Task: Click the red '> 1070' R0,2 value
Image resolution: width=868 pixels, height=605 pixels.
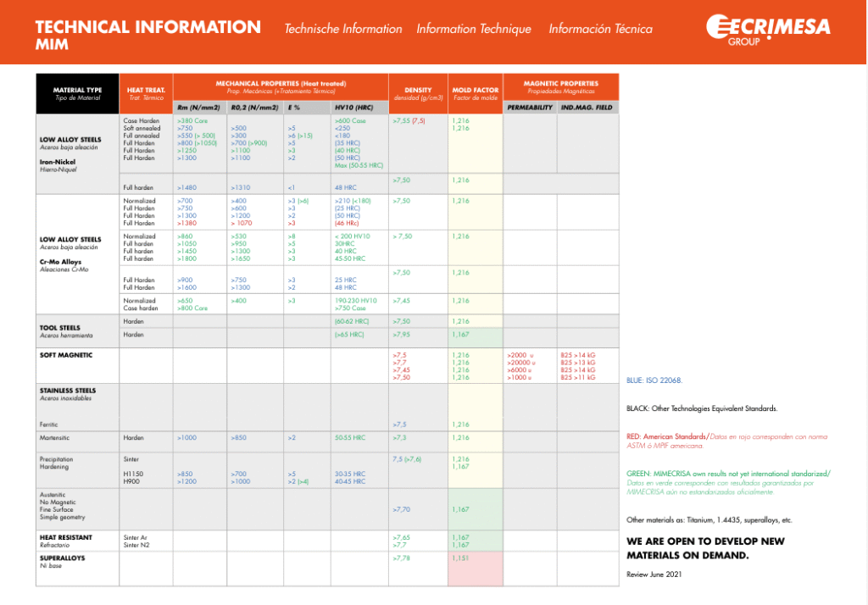Action: coord(242,223)
